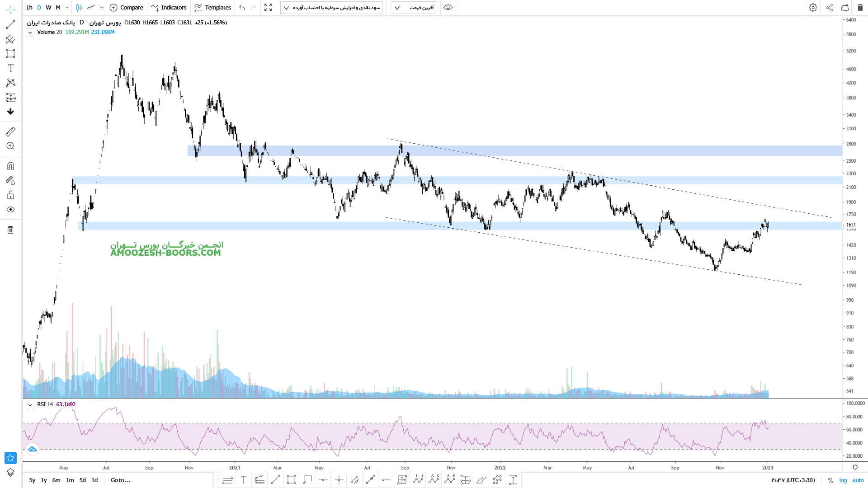
Task: Click the undo arrow in top toolbar
Action: click(x=242, y=8)
